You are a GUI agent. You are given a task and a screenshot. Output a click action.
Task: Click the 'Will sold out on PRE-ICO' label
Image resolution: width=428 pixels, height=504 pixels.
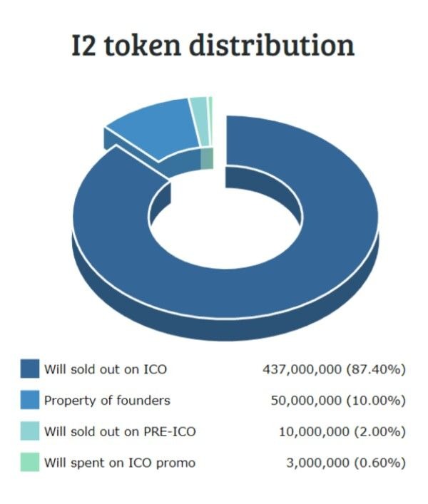coord(120,431)
